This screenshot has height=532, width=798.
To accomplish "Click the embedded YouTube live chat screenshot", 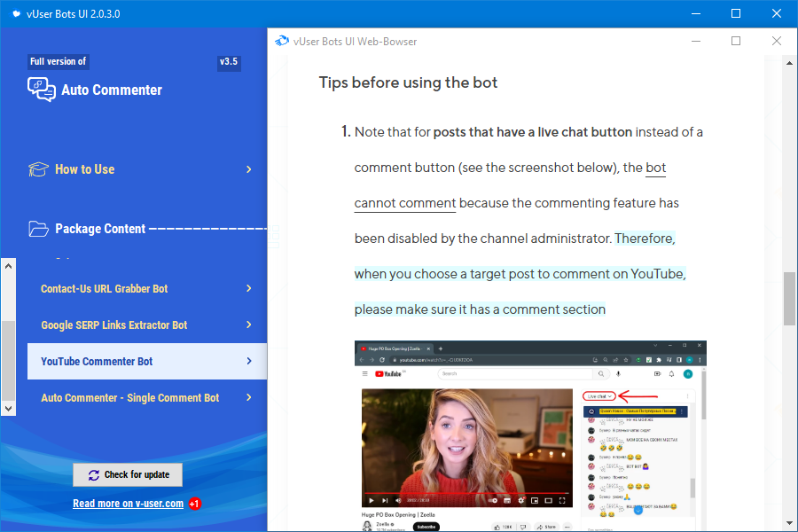I will (x=530, y=436).
